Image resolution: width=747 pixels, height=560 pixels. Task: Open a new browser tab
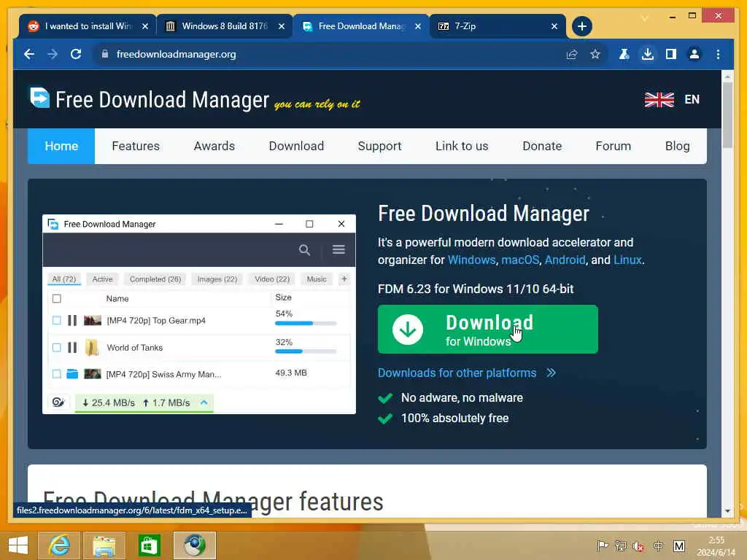point(581,26)
